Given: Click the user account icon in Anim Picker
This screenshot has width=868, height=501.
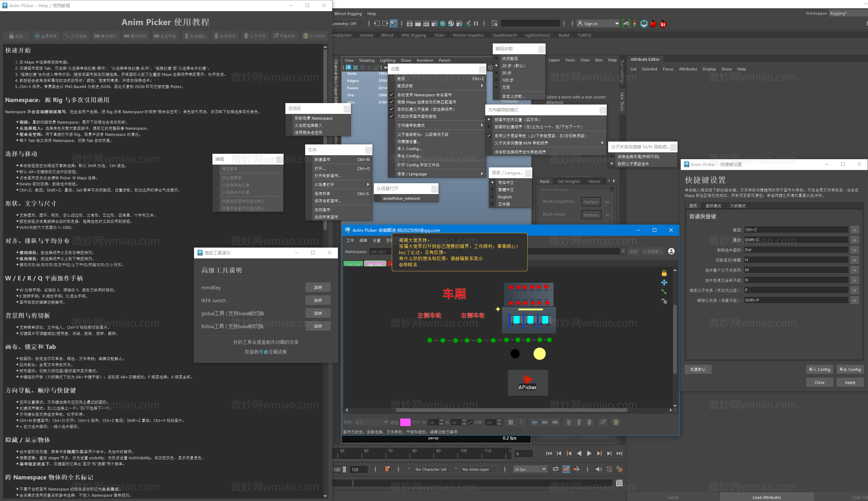Looking at the screenshot, I should point(671,251).
